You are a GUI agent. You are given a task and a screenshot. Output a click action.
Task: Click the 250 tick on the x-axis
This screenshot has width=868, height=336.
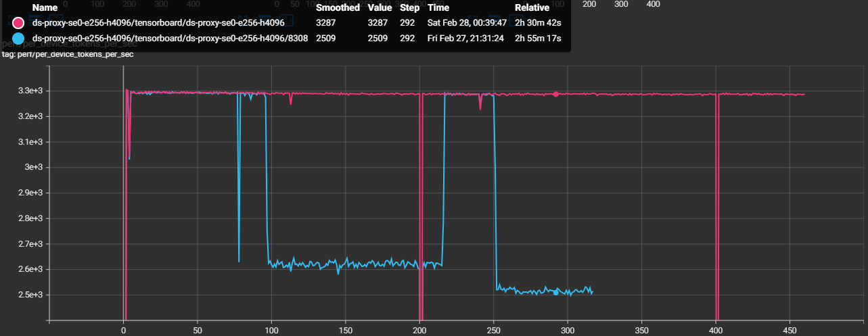pos(493,330)
